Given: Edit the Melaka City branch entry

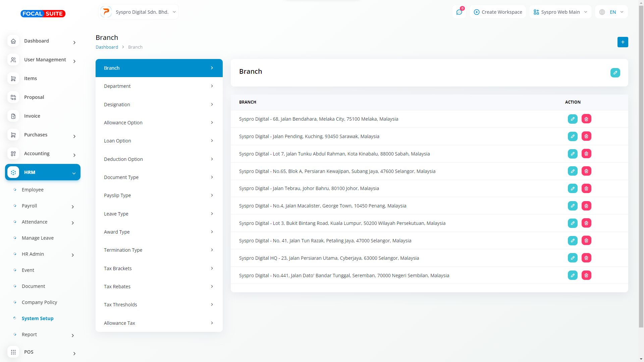Looking at the screenshot, I should 572,119.
